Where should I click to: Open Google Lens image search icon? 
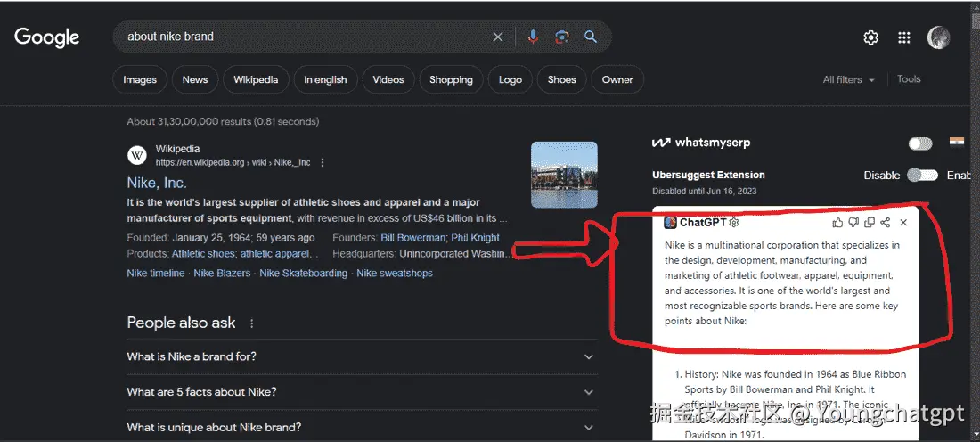pos(562,37)
